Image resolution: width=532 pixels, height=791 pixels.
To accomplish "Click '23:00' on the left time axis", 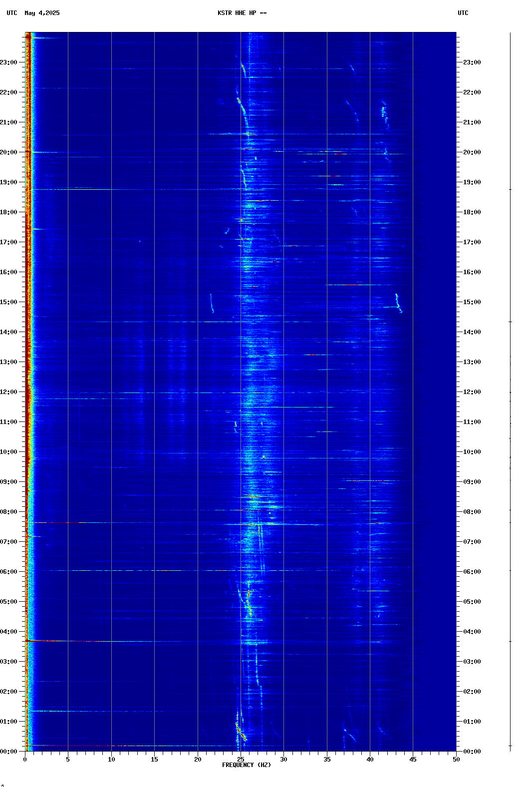I will [8, 62].
